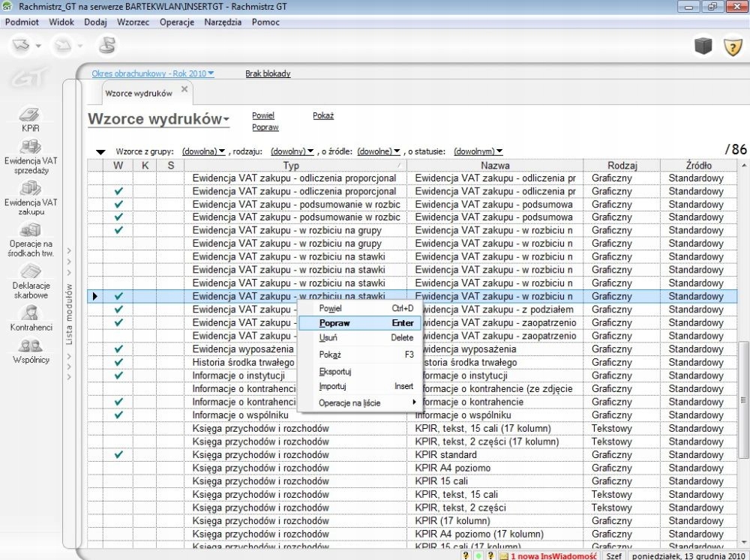
Task: Open the rodzaju (dowolny) filter dropdown
Action: point(292,151)
